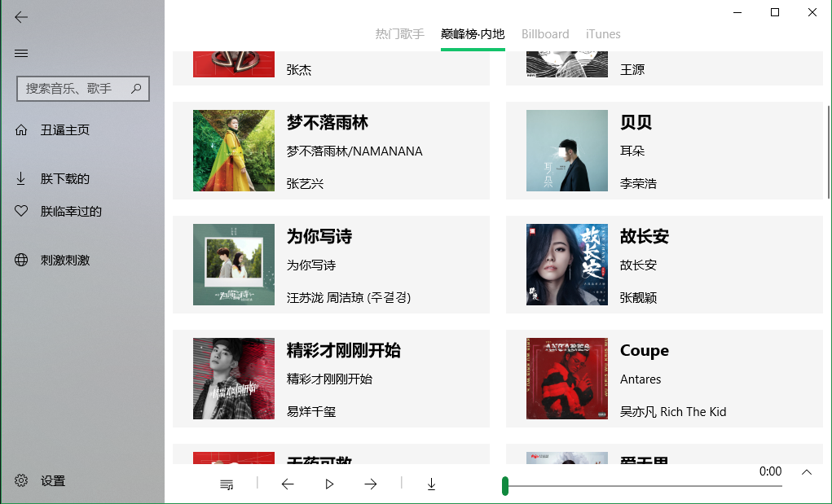The image size is (832, 504).
Task: Download current song from player bar
Action: pos(431,484)
